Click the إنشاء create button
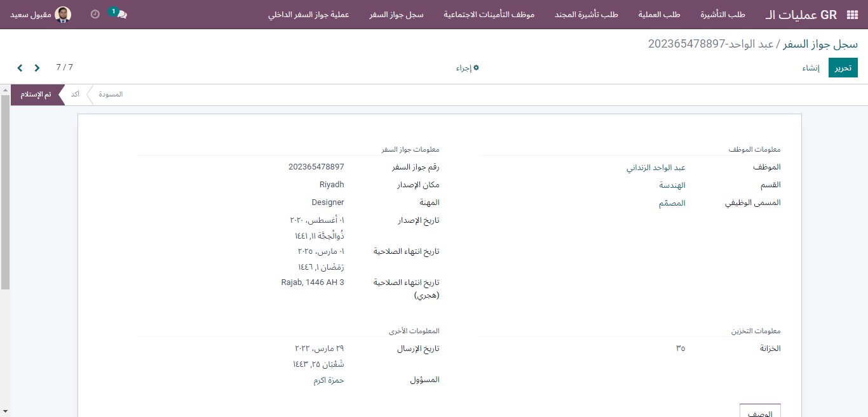868x417 pixels. [811, 68]
